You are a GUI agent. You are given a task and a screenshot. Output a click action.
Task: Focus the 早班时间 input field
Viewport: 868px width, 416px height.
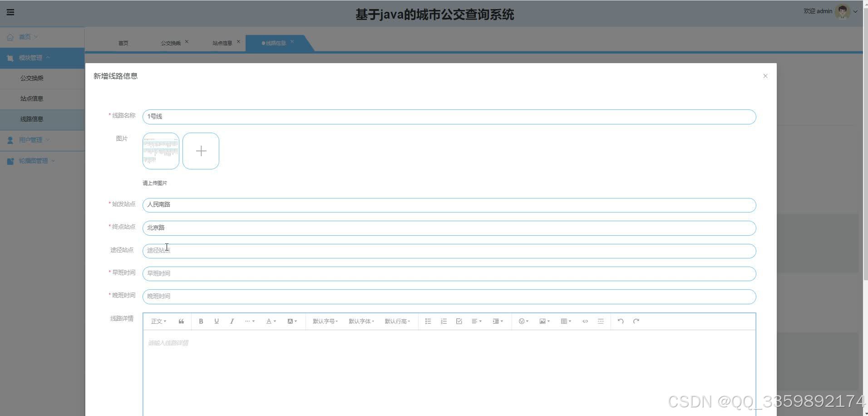click(449, 273)
